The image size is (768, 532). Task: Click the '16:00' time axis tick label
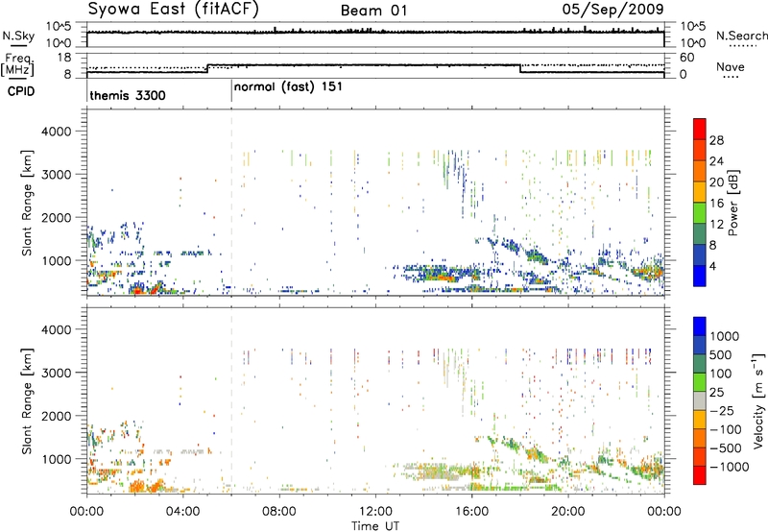coord(471,512)
